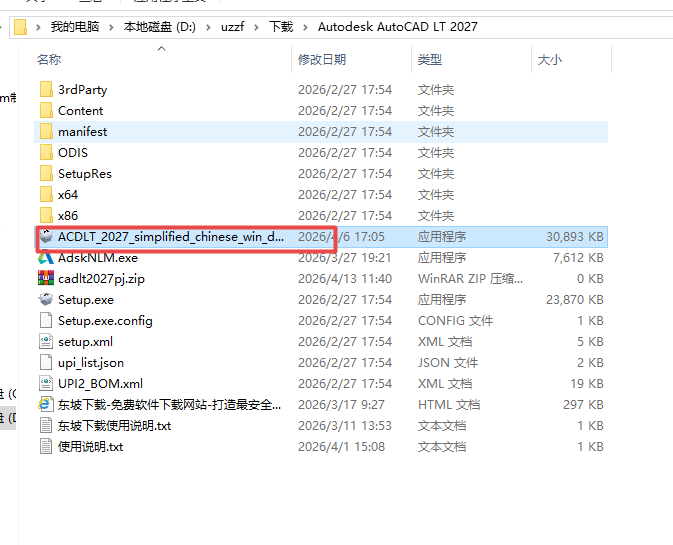Click the 297 KB size value
Screen dimensions: 673x545
(583, 405)
